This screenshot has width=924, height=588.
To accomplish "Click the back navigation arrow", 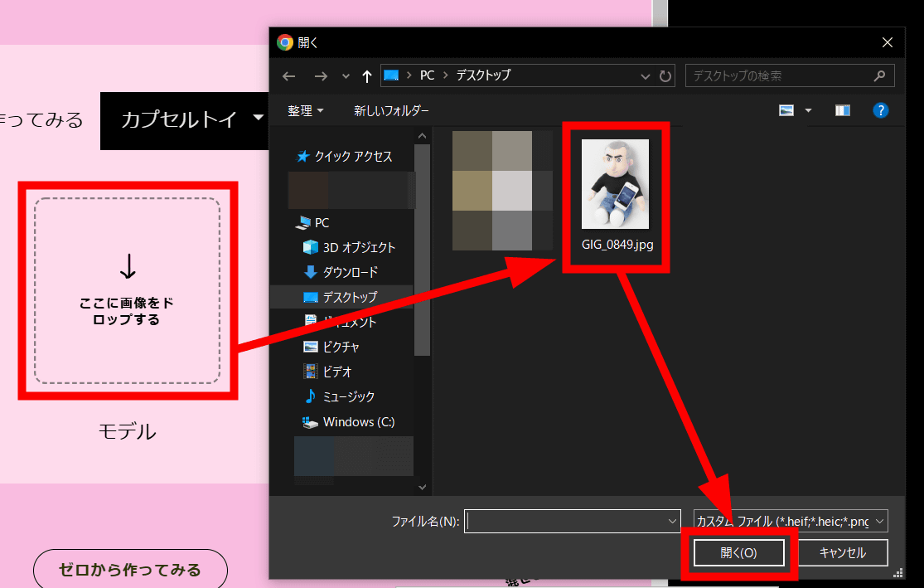I will tap(288, 76).
